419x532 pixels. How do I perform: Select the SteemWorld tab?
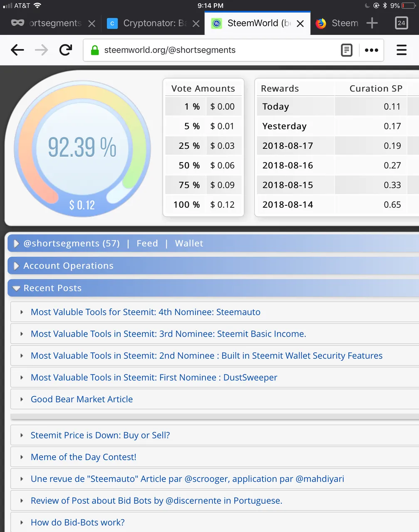[258, 23]
